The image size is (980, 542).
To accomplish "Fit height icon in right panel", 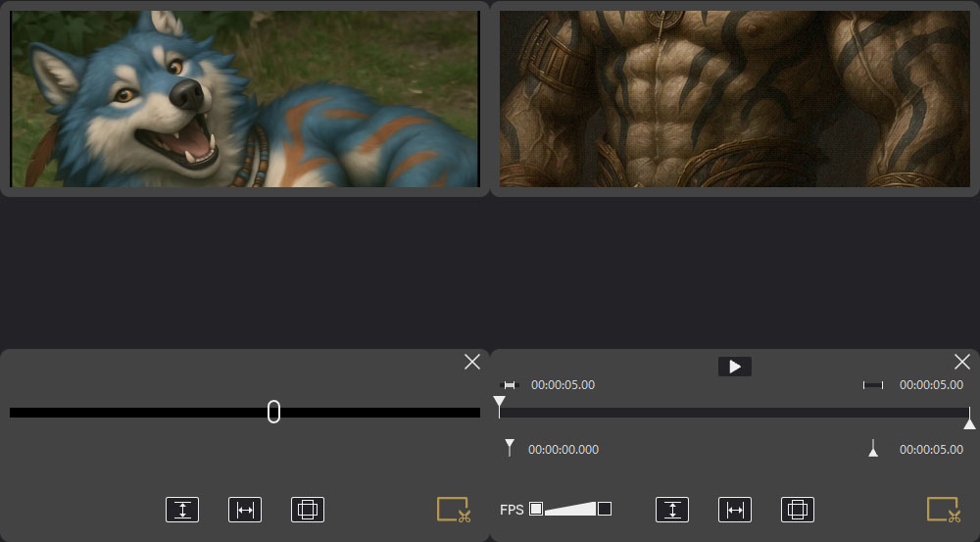I will click(x=672, y=510).
